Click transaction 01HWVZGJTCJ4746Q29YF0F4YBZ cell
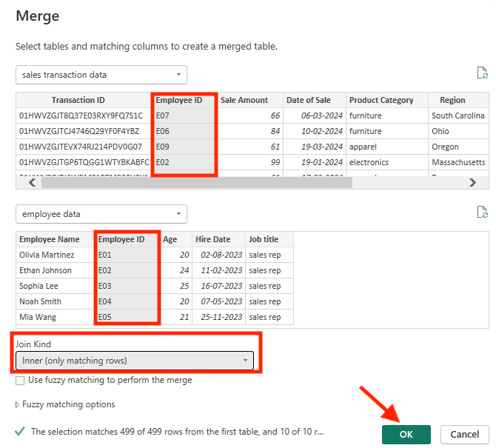 [x=84, y=131]
